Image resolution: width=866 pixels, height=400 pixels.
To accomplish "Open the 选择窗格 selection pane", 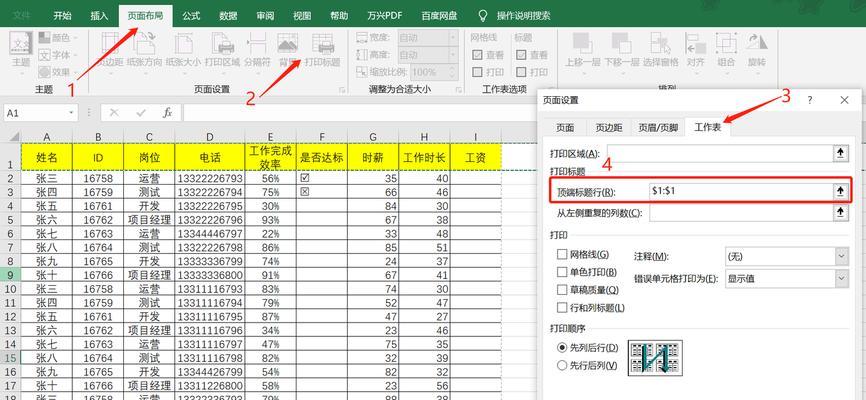I will (661, 50).
